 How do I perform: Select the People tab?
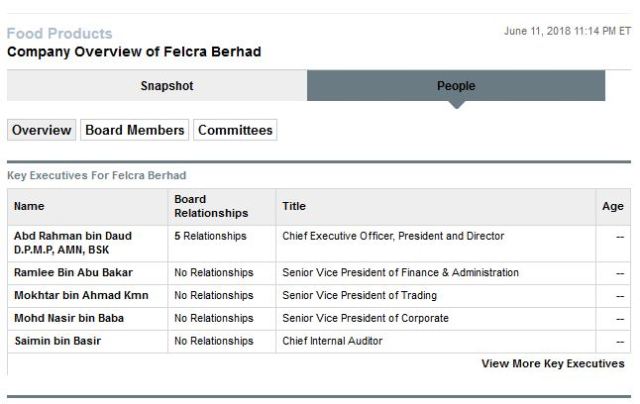tap(456, 86)
